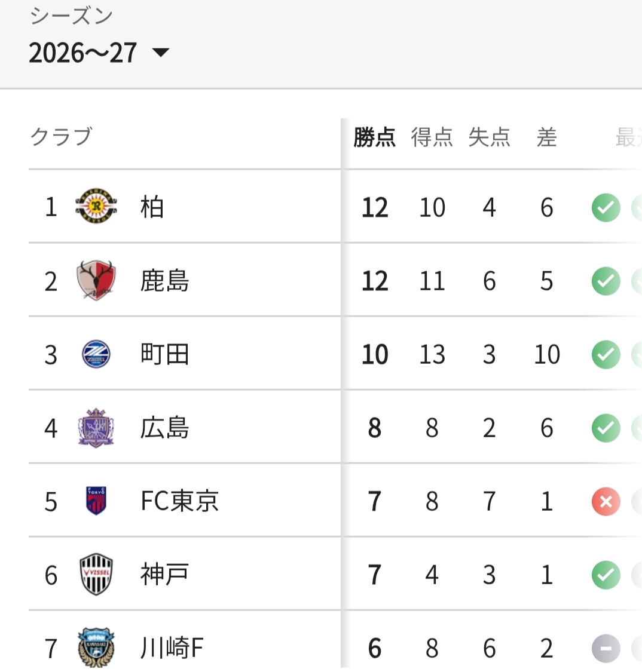The width and height of the screenshot is (642, 672).
Task: Click 柏's green win result icon
Action: pyautogui.click(x=606, y=208)
